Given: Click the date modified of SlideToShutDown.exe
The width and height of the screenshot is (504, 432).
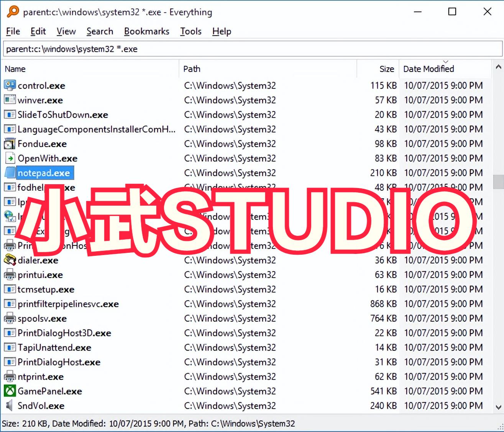Looking at the screenshot, I should click(x=443, y=115).
